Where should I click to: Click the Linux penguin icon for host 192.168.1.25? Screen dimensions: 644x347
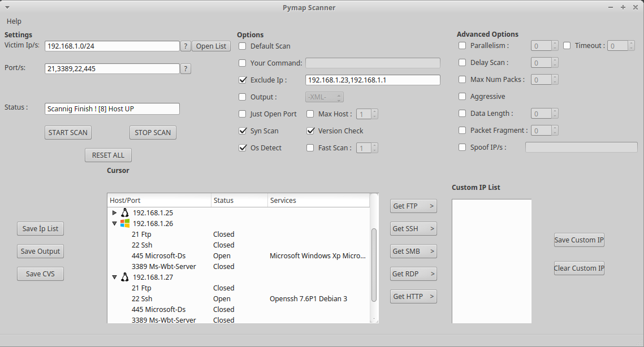(125, 212)
